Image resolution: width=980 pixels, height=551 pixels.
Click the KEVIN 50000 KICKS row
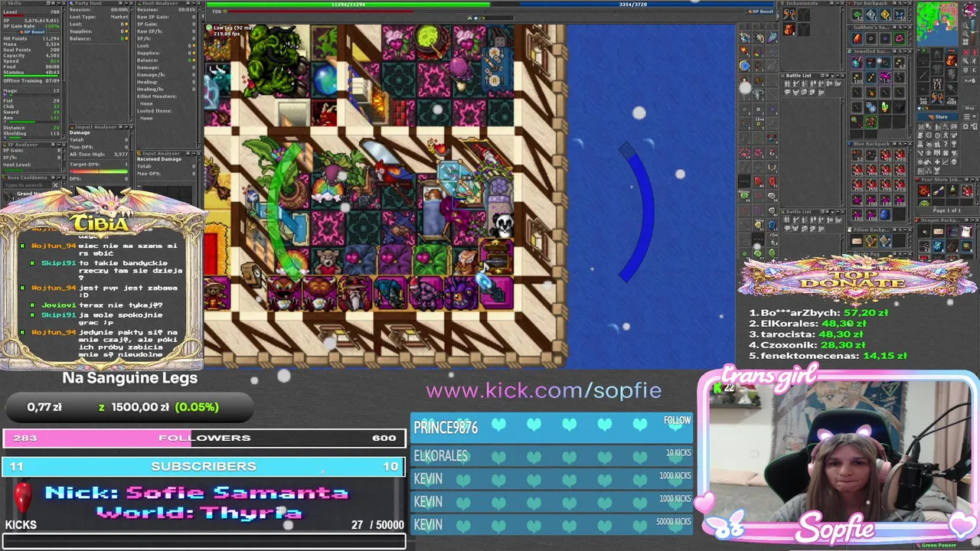tap(552, 524)
